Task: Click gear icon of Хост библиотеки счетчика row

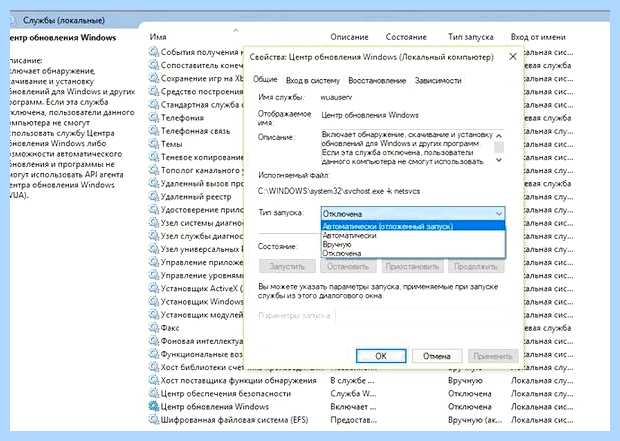Action: click(153, 367)
